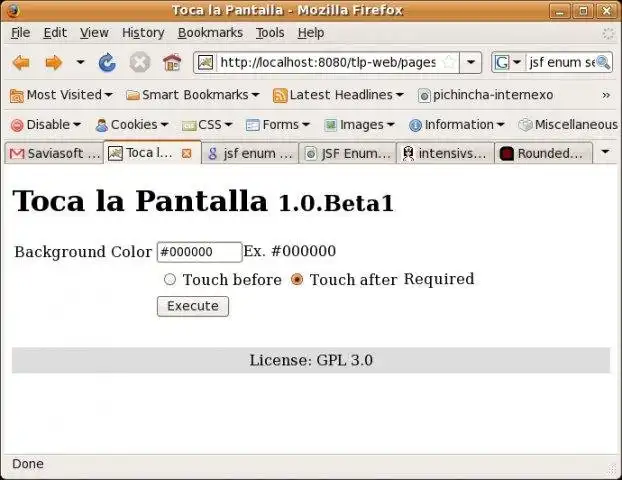Image resolution: width=622 pixels, height=480 pixels.
Task: Click the License: GPL 3.0 text
Action: [x=311, y=360]
